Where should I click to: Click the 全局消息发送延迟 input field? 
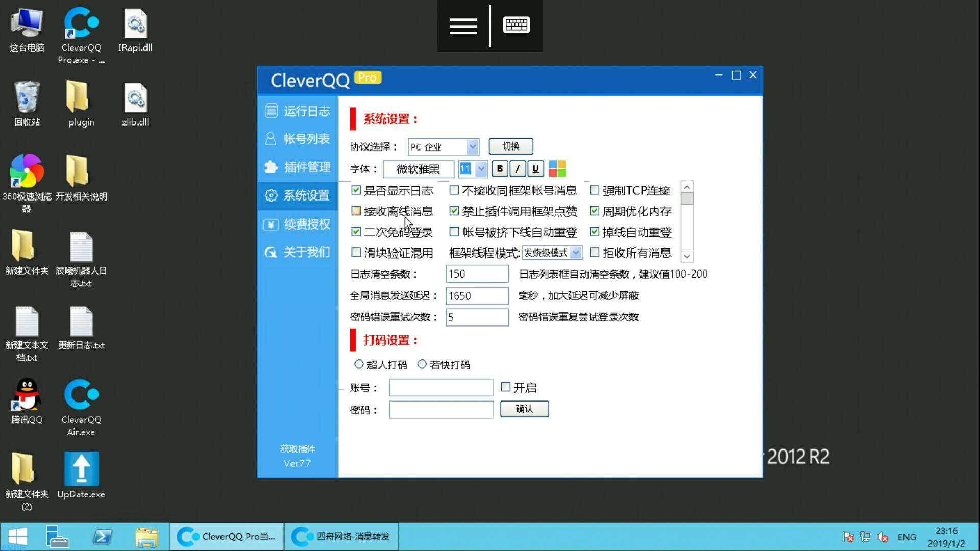(477, 296)
